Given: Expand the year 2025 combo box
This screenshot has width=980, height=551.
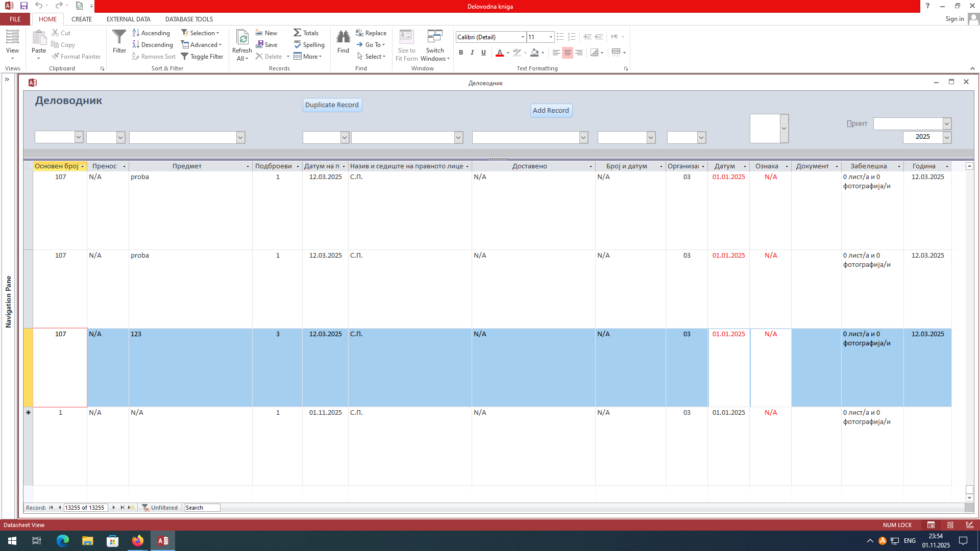Looking at the screenshot, I should click(947, 137).
